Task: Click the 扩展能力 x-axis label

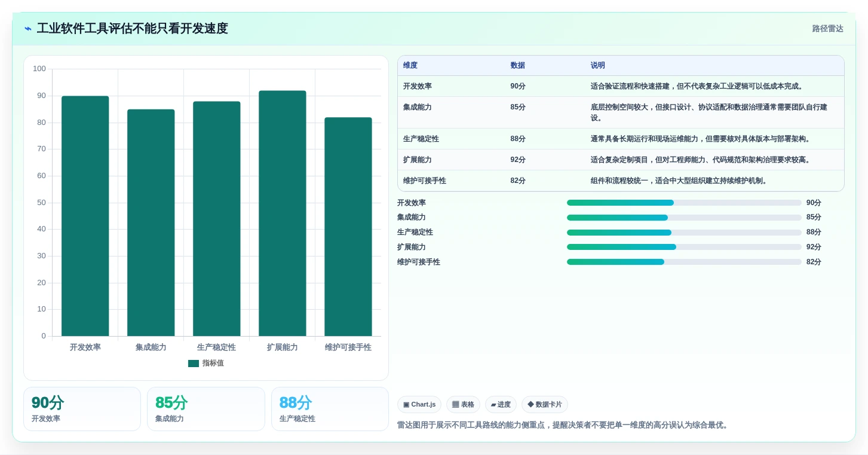Action: tap(283, 347)
